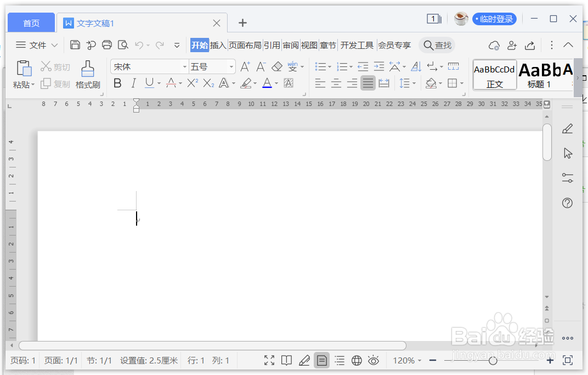Switch to web layout via globe icon
This screenshot has width=588, height=375.
pyautogui.click(x=357, y=360)
